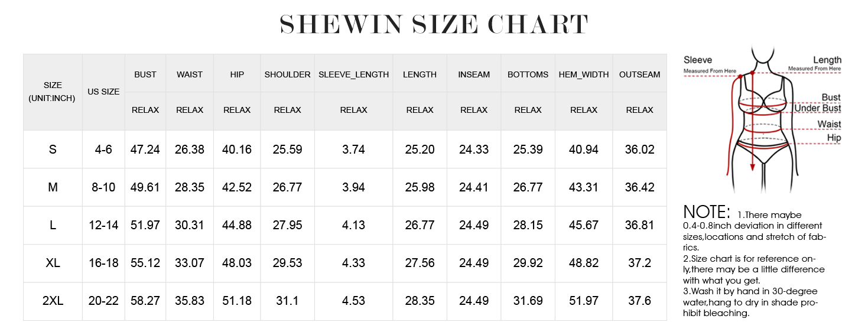Screen dimensions: 868x335
Task: Click the Under Bust diagram label
Action: [x=817, y=109]
